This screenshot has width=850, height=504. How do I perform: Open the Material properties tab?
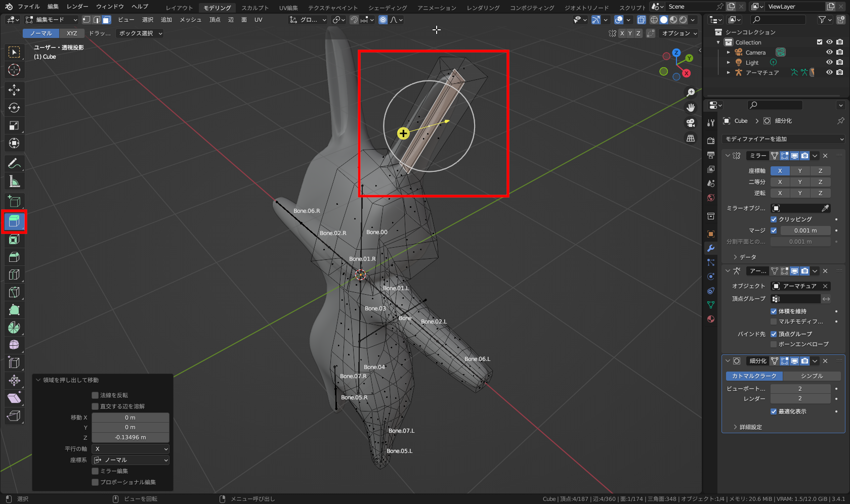711,319
